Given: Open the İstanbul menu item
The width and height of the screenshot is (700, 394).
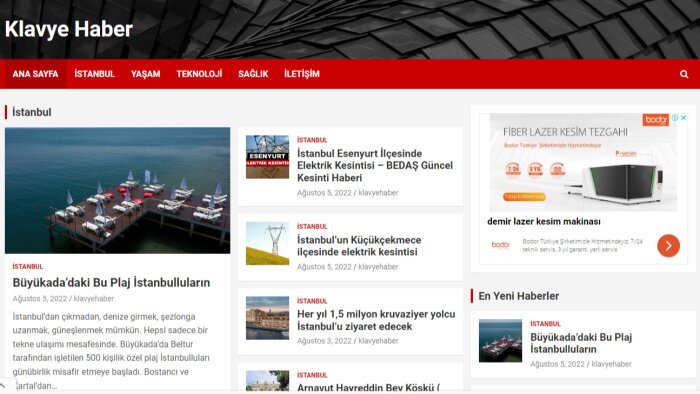Looking at the screenshot, I should pos(94,74).
